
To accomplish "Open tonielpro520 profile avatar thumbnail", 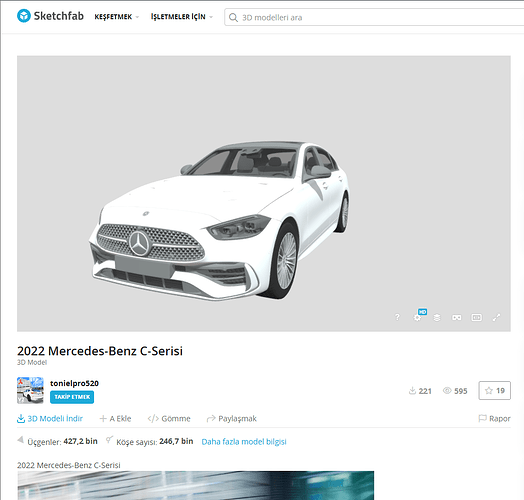I will coord(30,390).
